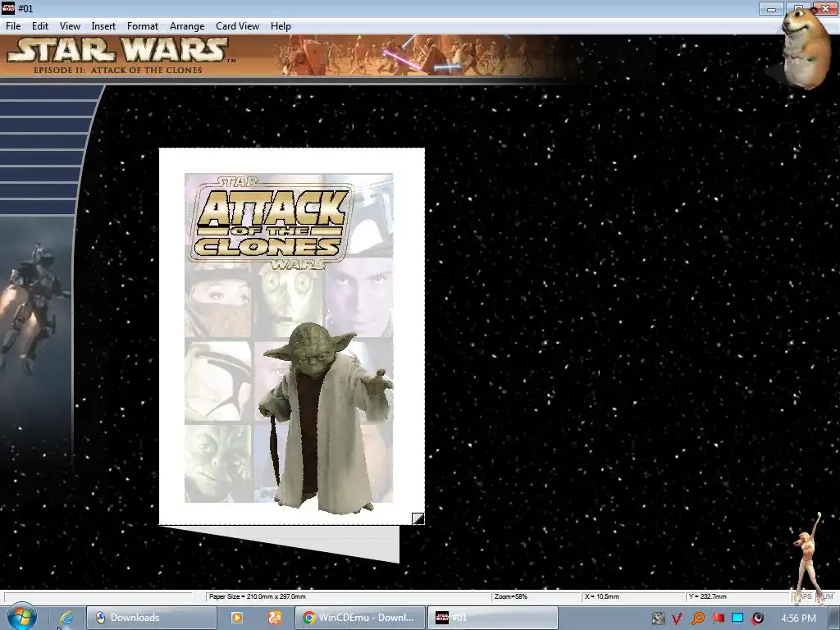
Task: Click the #01 Star Wars taskbar button
Action: pos(493,618)
